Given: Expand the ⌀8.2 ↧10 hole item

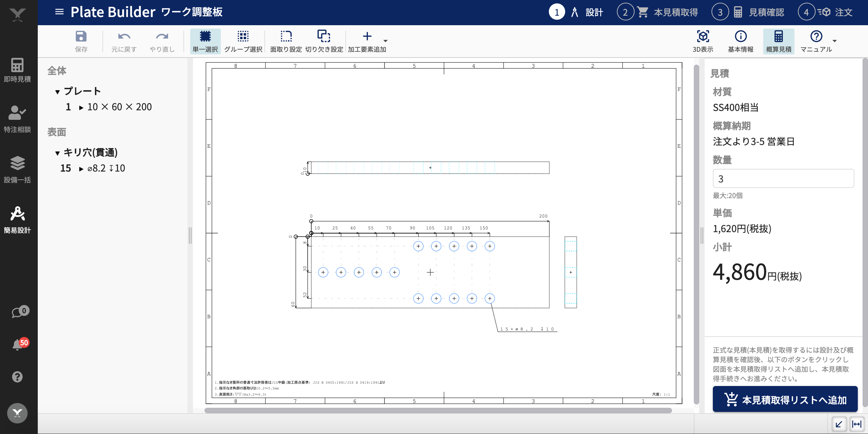Looking at the screenshot, I should 81,169.
